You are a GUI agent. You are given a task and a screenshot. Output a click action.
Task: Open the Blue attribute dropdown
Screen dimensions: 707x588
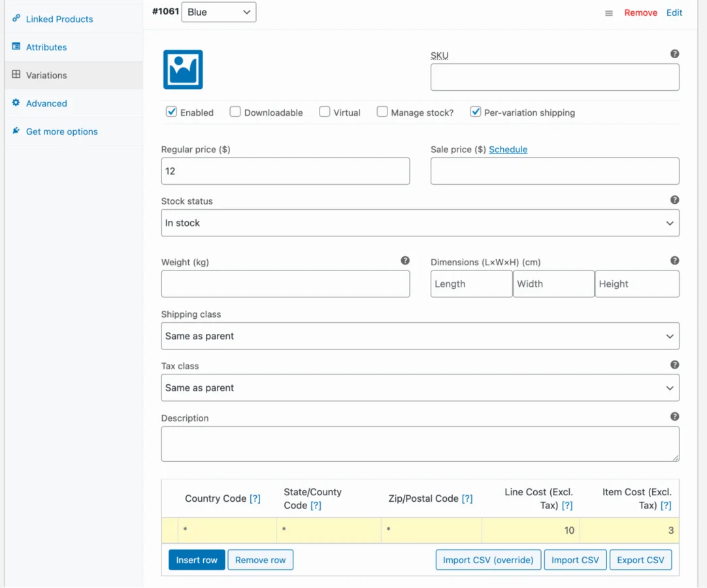219,12
